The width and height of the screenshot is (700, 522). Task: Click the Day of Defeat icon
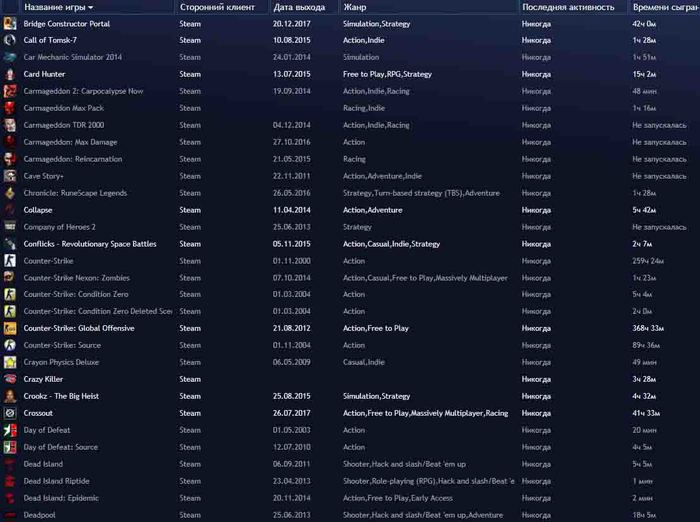click(x=10, y=430)
